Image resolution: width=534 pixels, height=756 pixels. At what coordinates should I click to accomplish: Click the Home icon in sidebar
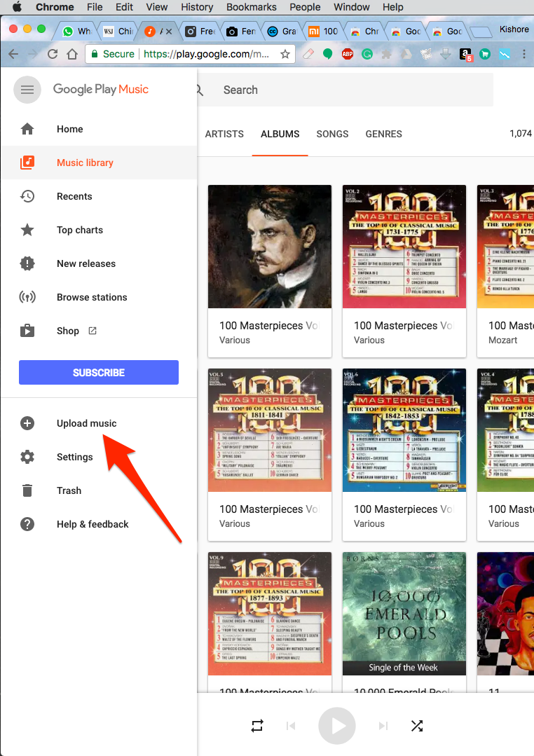[27, 129]
